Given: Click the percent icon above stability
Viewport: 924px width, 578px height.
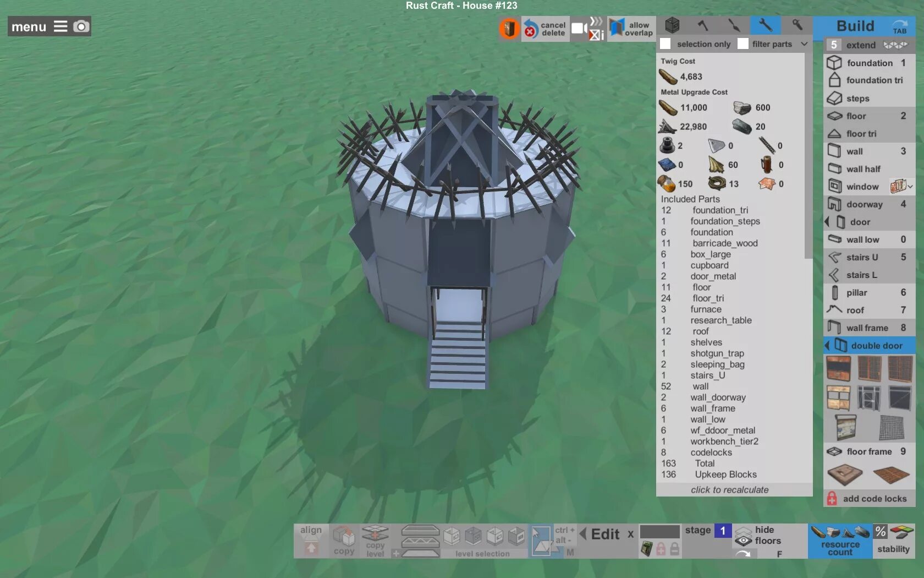Looking at the screenshot, I should (881, 532).
